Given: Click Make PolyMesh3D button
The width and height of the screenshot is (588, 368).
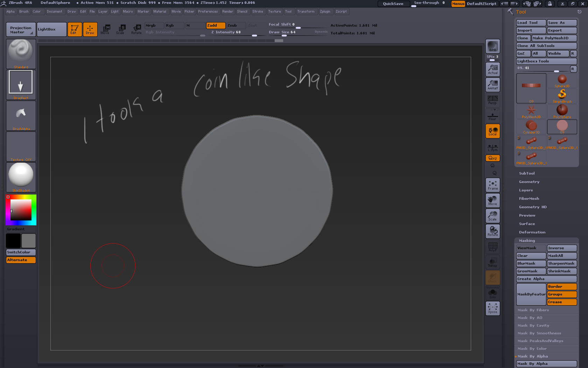Looking at the screenshot, I should pyautogui.click(x=554, y=38).
